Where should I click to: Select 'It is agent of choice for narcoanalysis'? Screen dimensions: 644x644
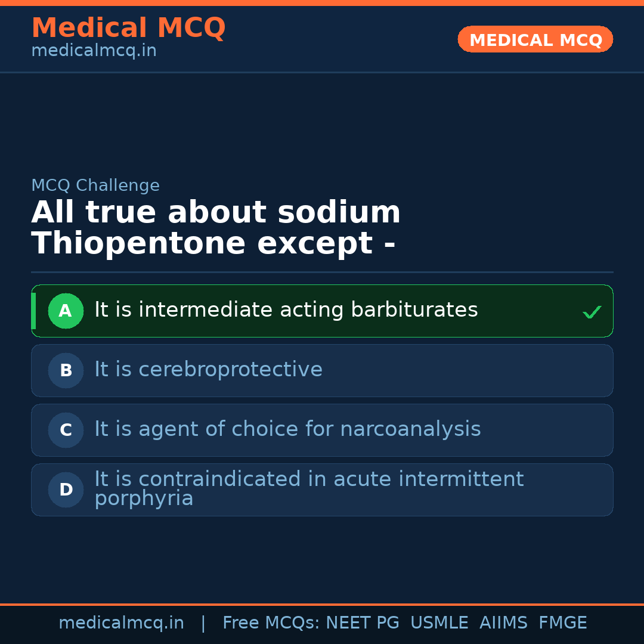[x=287, y=429]
